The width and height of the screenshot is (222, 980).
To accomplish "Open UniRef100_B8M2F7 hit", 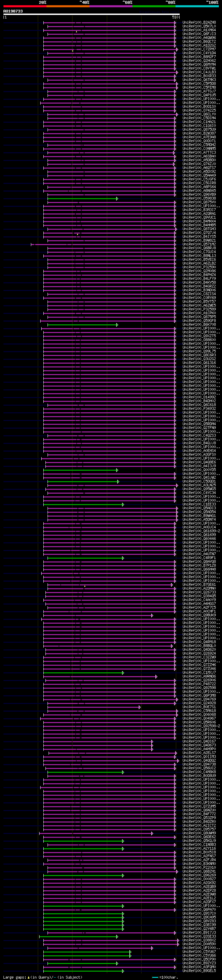I will tap(199, 57).
